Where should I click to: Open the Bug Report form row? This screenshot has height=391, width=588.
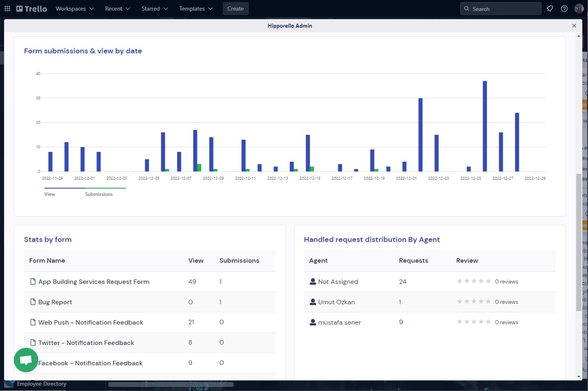(x=150, y=302)
